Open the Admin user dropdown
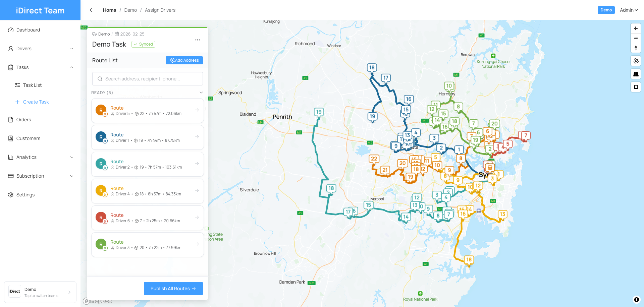The height and width of the screenshot is (307, 644). (629, 10)
